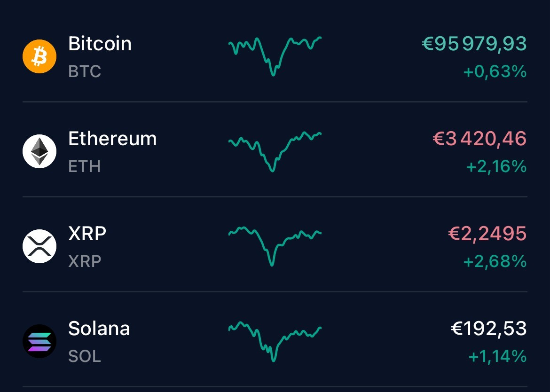Select the XRP logo icon

coord(39,246)
